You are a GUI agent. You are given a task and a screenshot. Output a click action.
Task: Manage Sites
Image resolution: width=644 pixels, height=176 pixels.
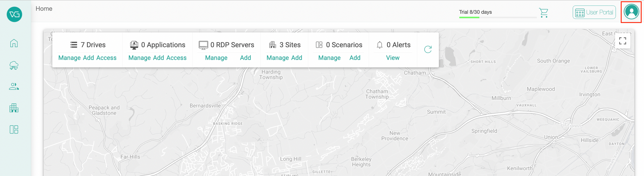(278, 58)
